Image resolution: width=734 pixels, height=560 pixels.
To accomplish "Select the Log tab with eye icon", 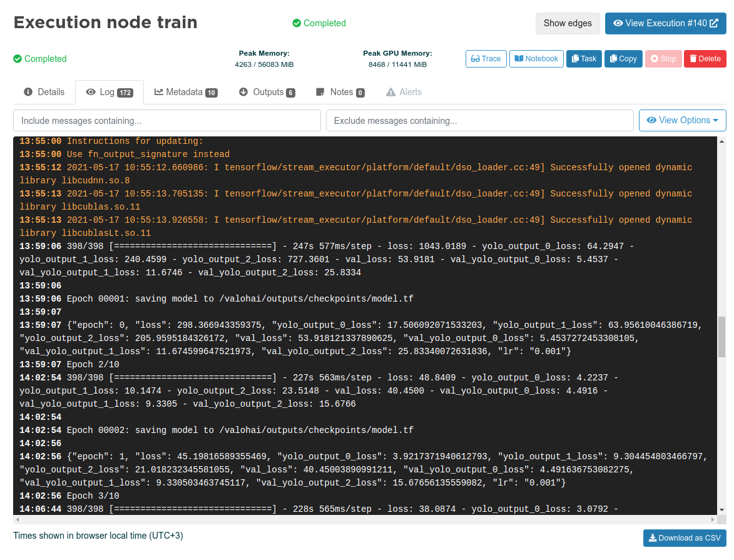I will pos(110,92).
